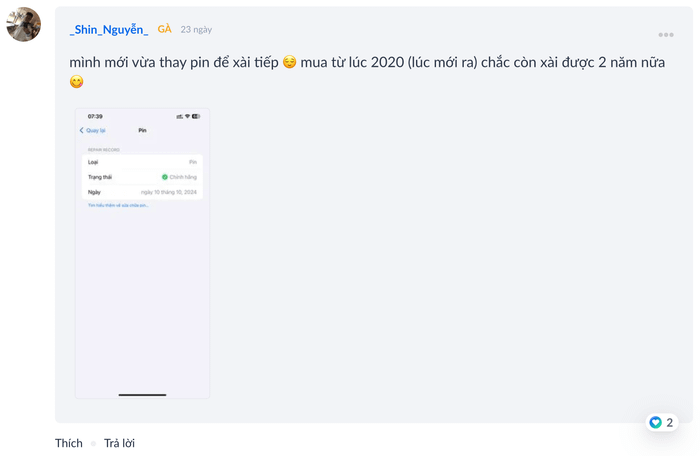Click the commenter's avatar picture
700x456 pixels.
pos(24,24)
